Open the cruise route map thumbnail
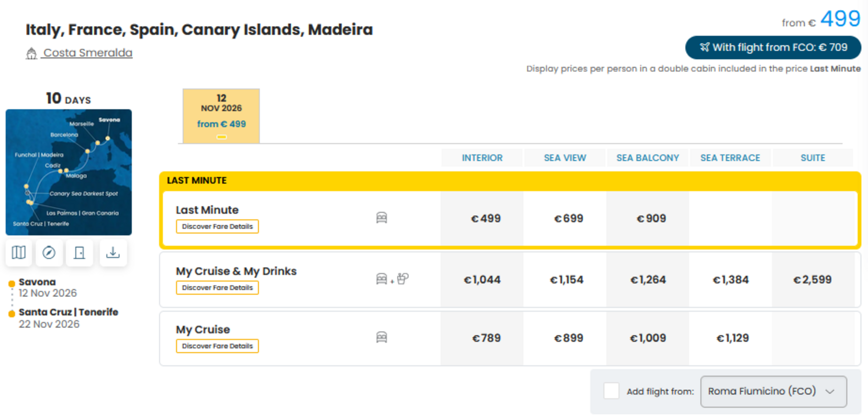Image resolution: width=868 pixels, height=419 pixels. coord(69,172)
